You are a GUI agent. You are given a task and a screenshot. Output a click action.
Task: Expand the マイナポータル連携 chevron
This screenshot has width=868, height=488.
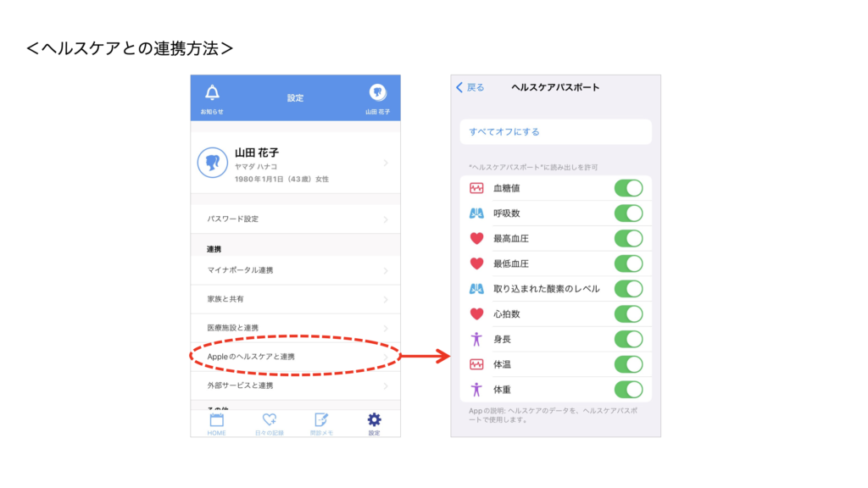point(386,271)
